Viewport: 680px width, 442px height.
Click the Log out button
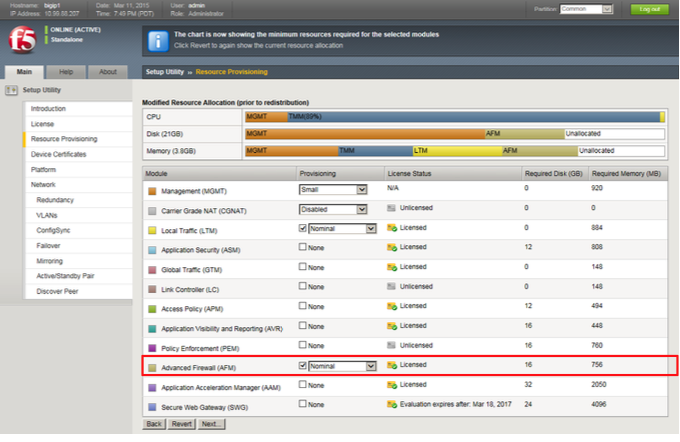coord(649,9)
